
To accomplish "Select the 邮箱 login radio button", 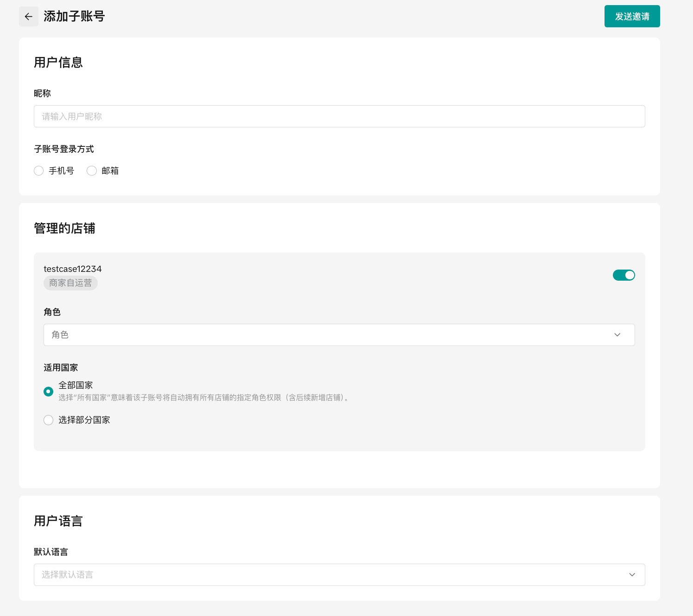I will pos(92,171).
